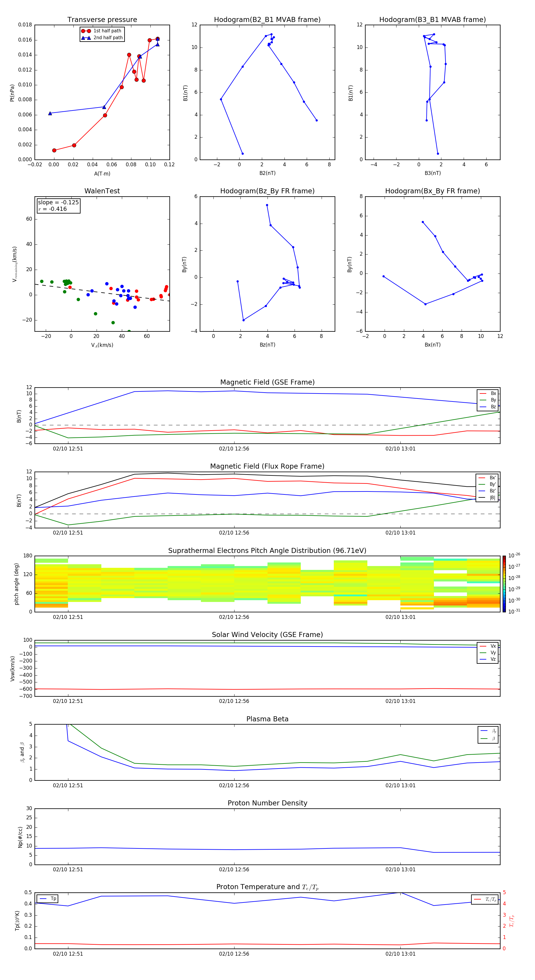The height and width of the screenshot is (980, 535).
Task: Click the "B2(nT)" x-axis label
Action: pos(267,173)
